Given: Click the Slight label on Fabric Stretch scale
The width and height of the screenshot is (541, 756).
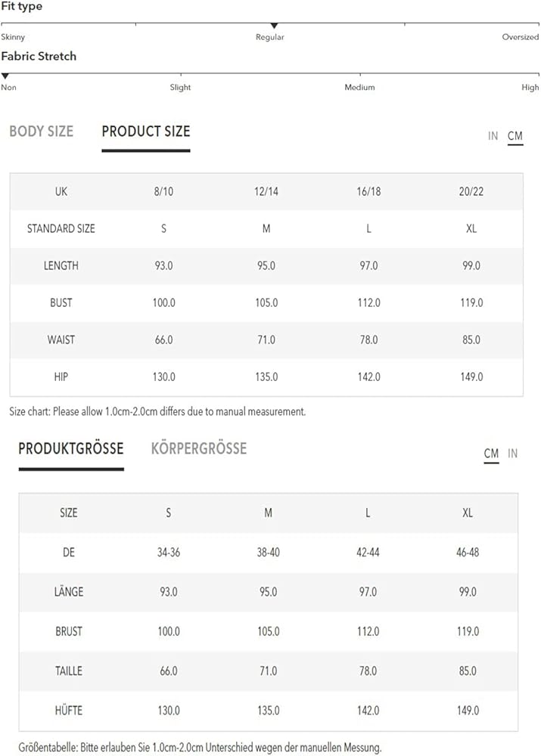Looking at the screenshot, I should click(180, 88).
